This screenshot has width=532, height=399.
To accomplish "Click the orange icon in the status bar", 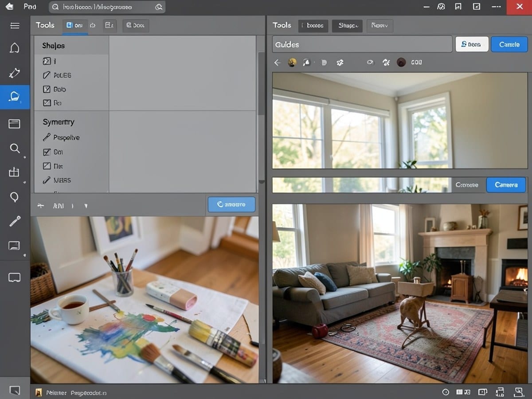I will (39, 392).
